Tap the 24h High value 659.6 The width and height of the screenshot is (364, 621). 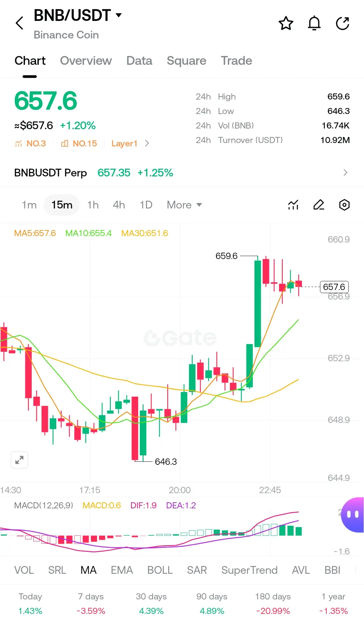pos(338,96)
